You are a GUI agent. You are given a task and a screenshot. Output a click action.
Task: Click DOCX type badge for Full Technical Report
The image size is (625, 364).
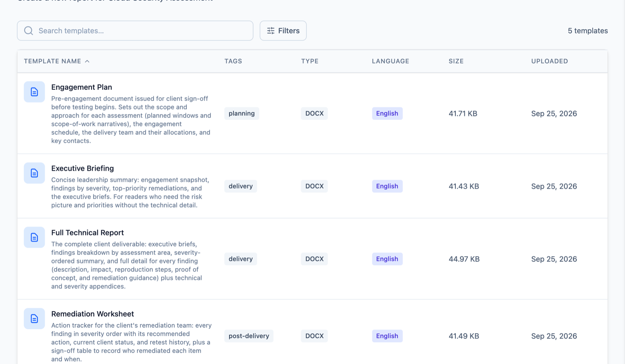point(314,259)
